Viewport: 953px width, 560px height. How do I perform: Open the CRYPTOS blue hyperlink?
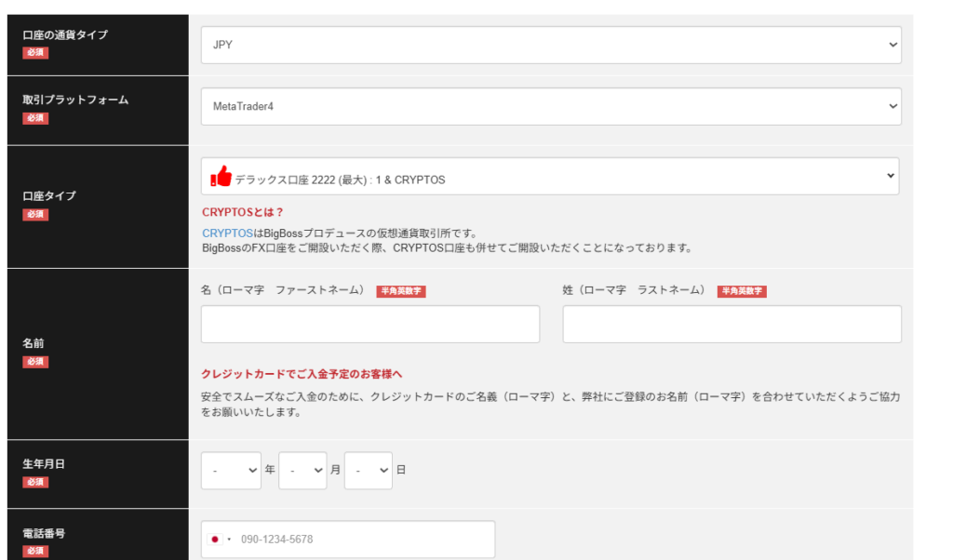[x=227, y=233]
